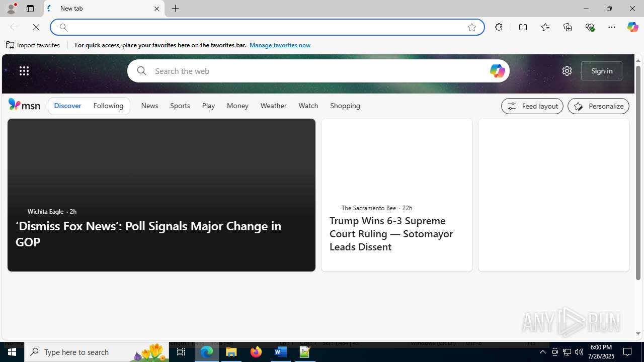This screenshot has height=362, width=644.
Task: Open Copilot in the Edge sidebar
Action: click(632, 27)
